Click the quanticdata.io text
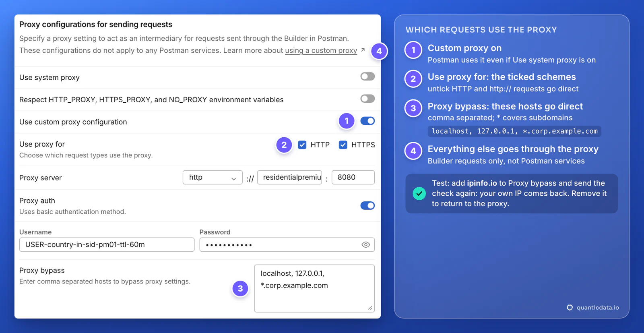The width and height of the screenshot is (644, 333). pos(598,308)
